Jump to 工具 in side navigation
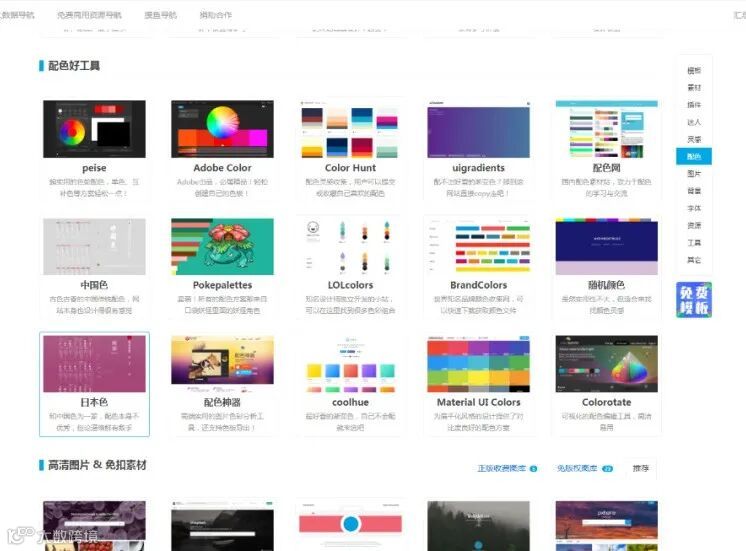The height and width of the screenshot is (551, 746). tap(694, 243)
